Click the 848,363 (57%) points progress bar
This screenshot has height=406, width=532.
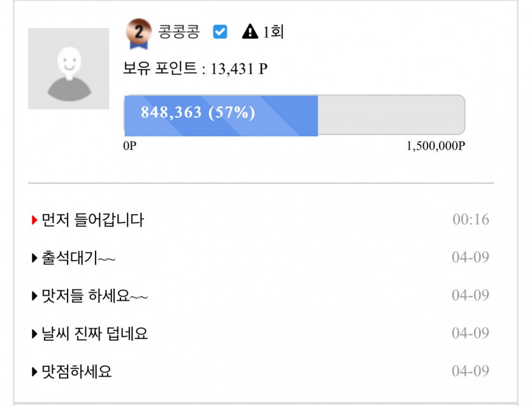point(294,115)
